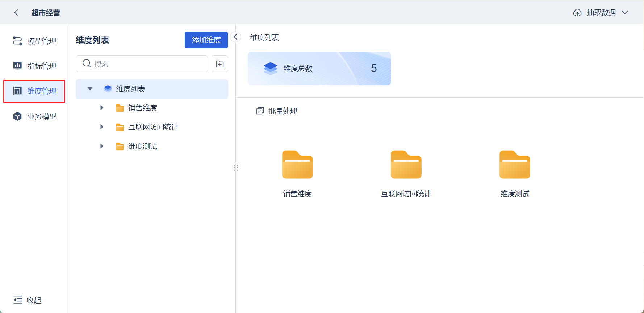This screenshot has height=313, width=644.
Task: Open 模型管理 in the sidebar
Action: coord(34,41)
